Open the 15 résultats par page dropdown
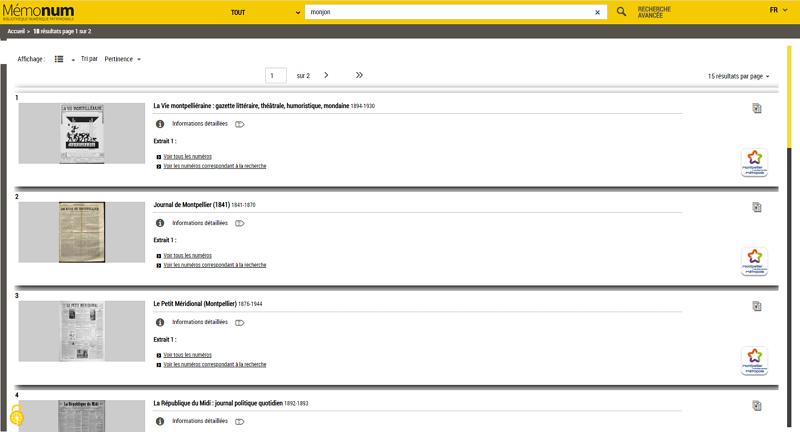Image resolution: width=800 pixels, height=432 pixels. tap(738, 76)
